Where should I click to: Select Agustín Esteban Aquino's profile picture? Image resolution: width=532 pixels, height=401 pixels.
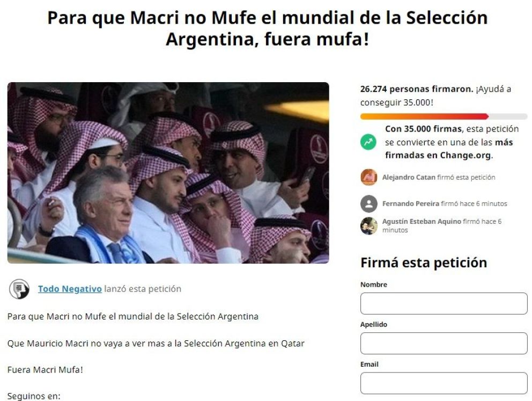[x=369, y=226]
